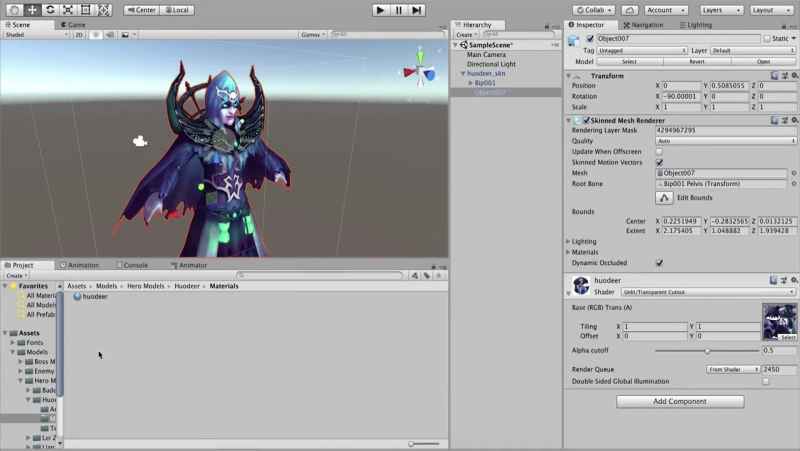The width and height of the screenshot is (800, 451).
Task: Disable Skinned Mesh Renderer component checkbox
Action: 586,120
